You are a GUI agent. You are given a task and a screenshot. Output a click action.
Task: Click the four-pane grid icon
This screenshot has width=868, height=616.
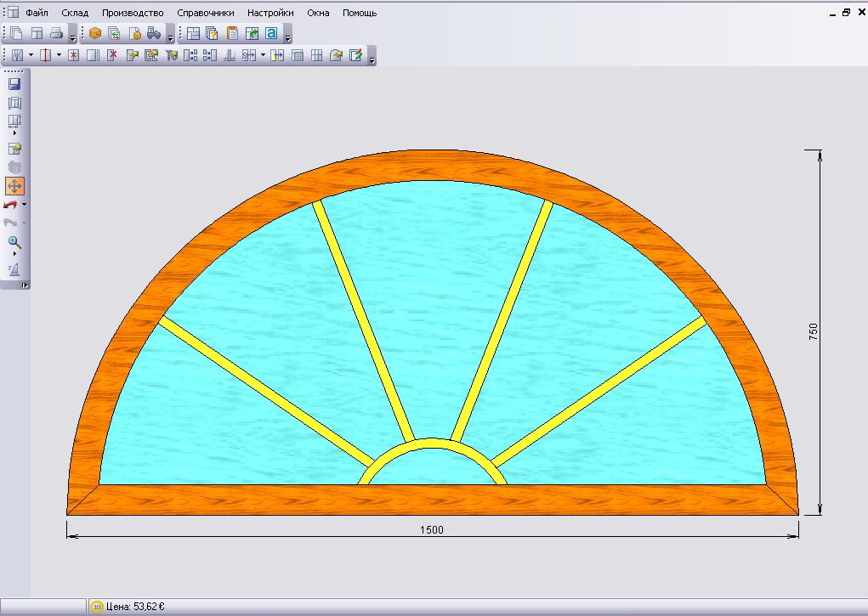click(316, 55)
